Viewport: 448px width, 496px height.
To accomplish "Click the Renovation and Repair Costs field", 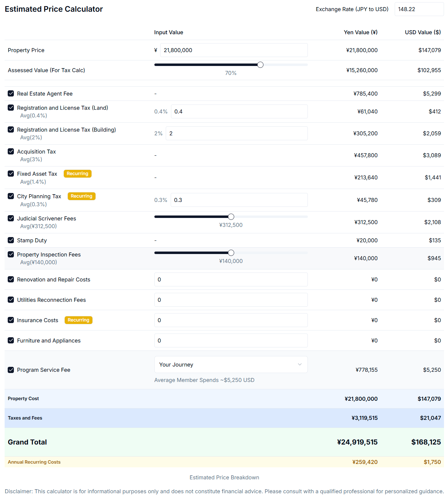I will (231, 280).
